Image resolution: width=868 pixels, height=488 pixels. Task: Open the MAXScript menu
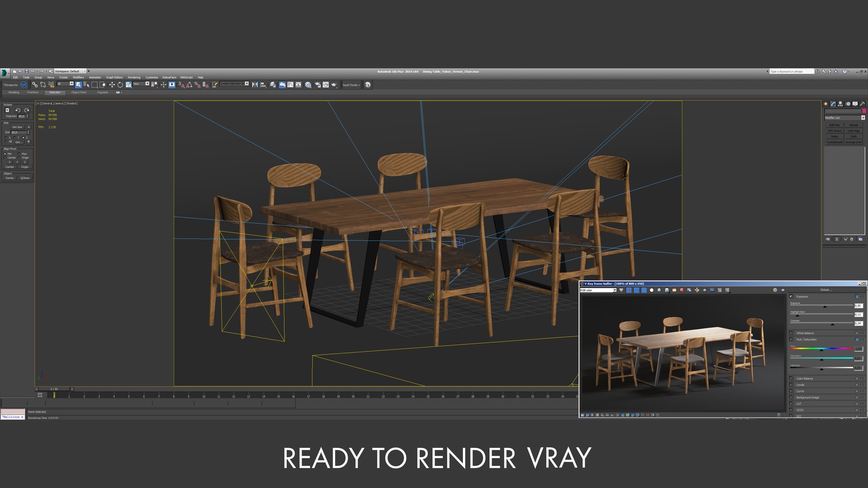(186, 77)
